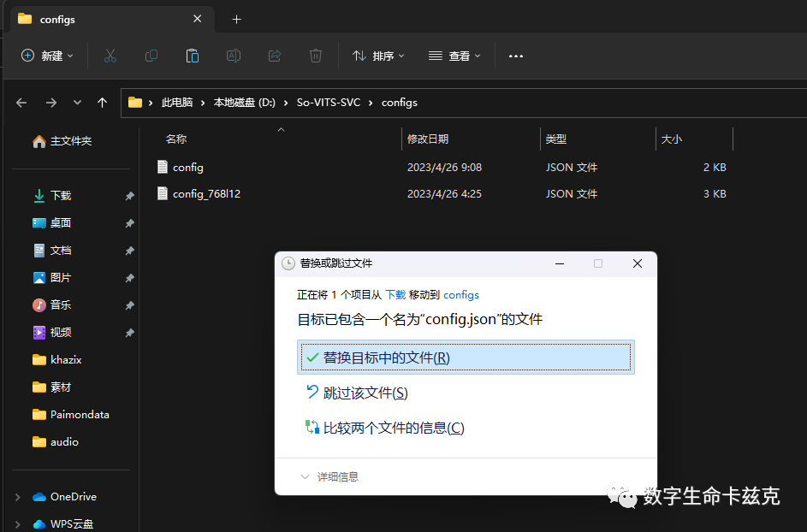Unpin 图片 using its pin icon

coord(130,278)
